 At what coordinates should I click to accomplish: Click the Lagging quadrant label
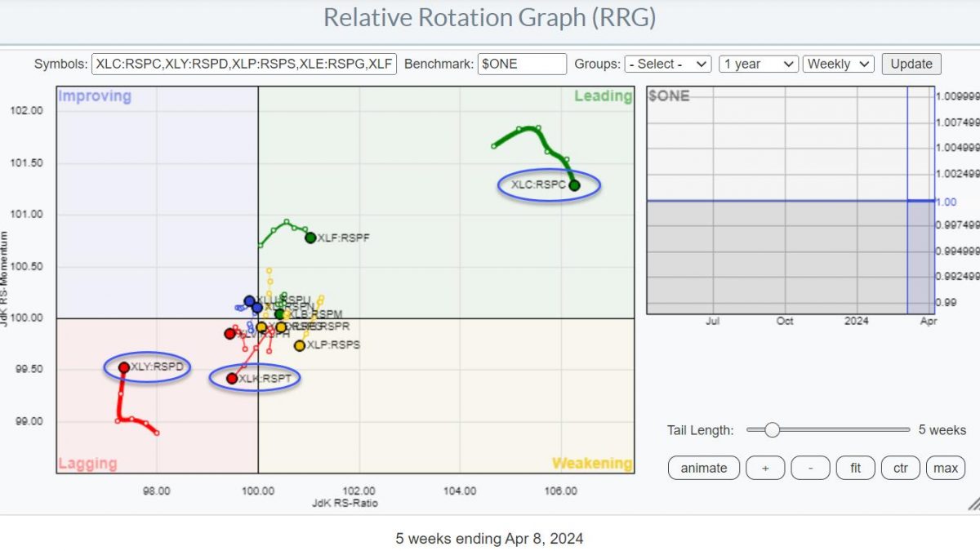tap(87, 464)
